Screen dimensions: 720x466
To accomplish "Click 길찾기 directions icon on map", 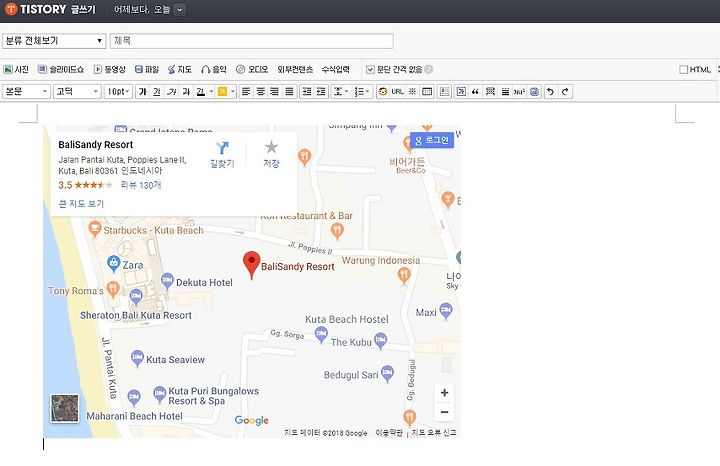I will (222, 154).
